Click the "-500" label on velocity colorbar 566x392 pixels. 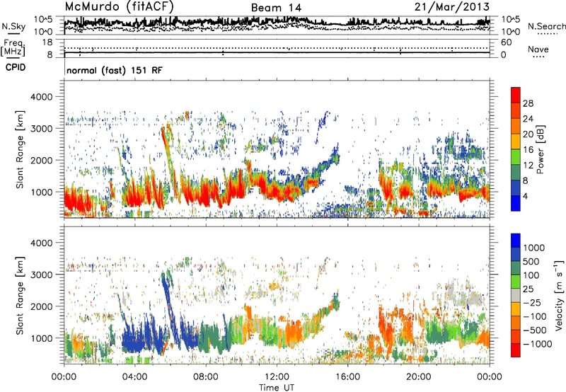[535, 330]
